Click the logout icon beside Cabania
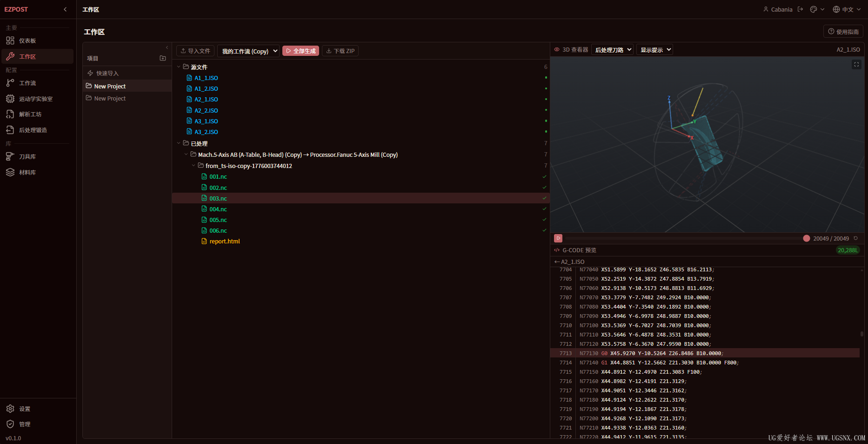868x444 pixels. [800, 9]
